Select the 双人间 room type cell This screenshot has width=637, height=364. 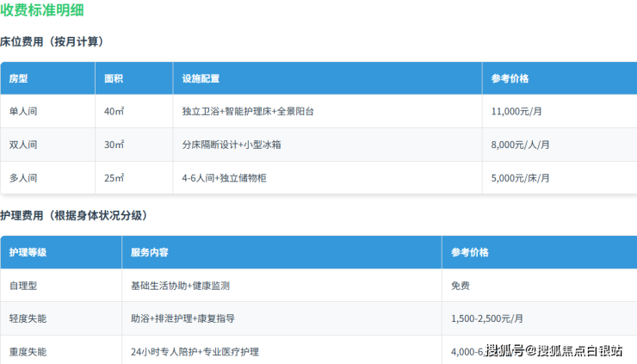[23, 145]
